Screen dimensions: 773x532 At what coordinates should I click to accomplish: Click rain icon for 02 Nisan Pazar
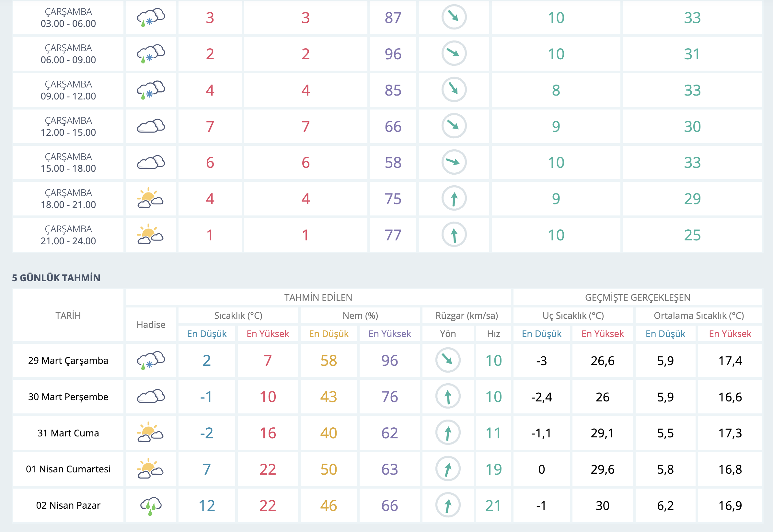pos(151,505)
